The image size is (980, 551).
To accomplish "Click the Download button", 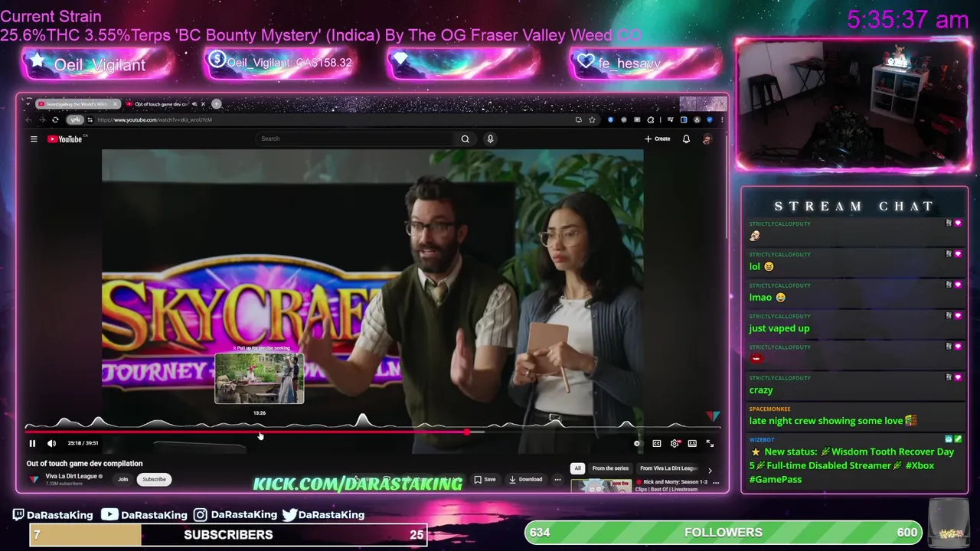I will pyautogui.click(x=525, y=479).
